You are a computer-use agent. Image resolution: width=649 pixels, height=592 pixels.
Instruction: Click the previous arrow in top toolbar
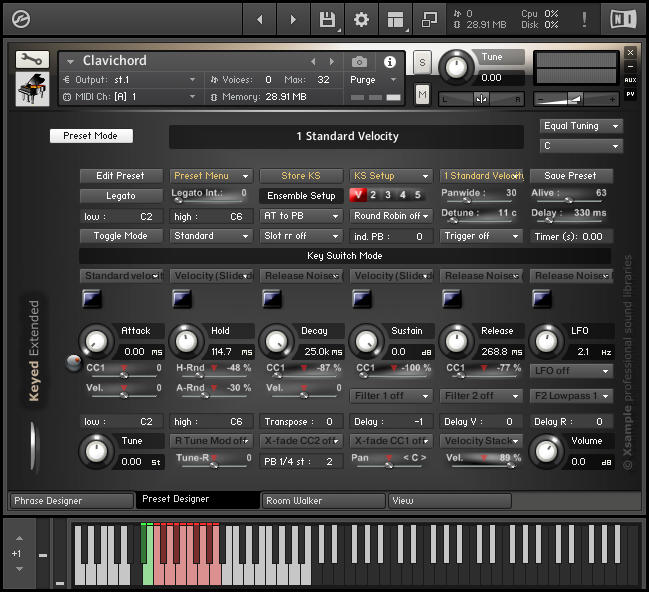pos(260,19)
